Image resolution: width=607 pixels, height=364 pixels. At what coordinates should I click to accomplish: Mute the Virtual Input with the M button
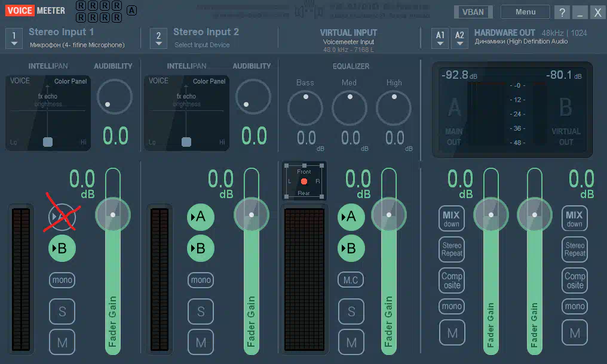[x=351, y=342]
